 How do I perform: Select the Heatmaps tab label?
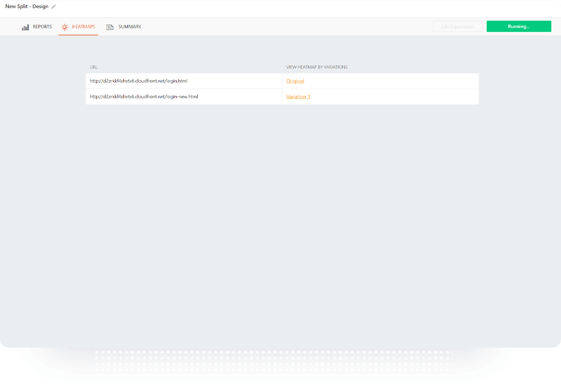tap(83, 27)
